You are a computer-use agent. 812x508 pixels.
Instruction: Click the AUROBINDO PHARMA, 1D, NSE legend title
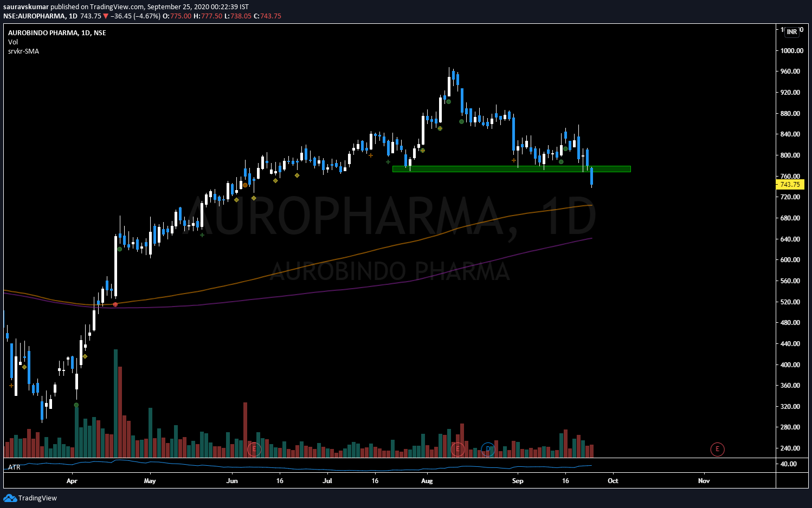pos(57,32)
